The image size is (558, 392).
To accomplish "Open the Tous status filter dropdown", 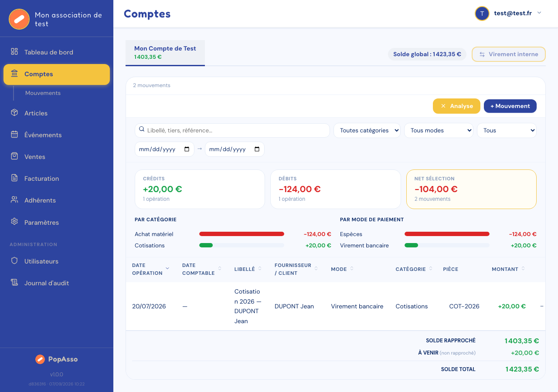I will click(507, 130).
